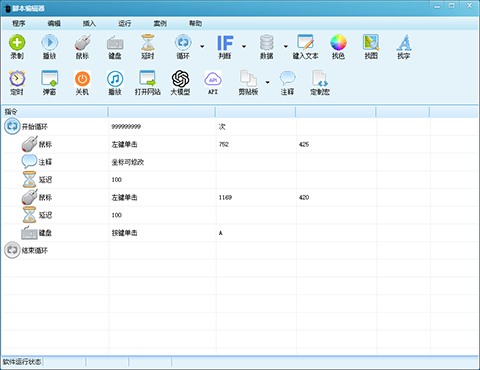Open the 运行 menu
The image size is (480, 370).
coord(125,23)
